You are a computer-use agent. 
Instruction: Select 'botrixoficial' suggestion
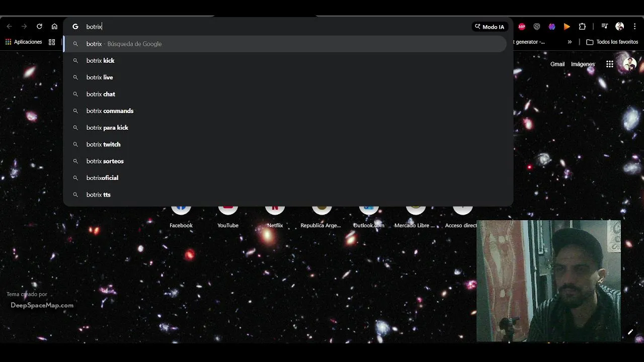(285, 178)
